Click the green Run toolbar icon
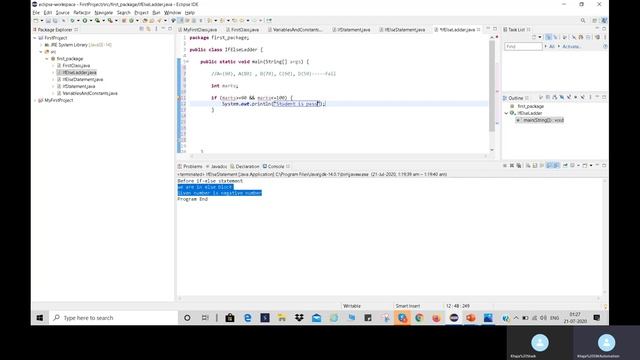Viewport: 640px width, 360px height. (85, 20)
